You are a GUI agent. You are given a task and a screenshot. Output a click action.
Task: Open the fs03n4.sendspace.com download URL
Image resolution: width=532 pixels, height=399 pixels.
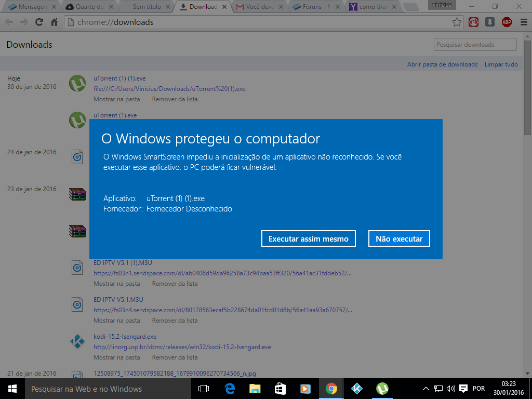223,310
